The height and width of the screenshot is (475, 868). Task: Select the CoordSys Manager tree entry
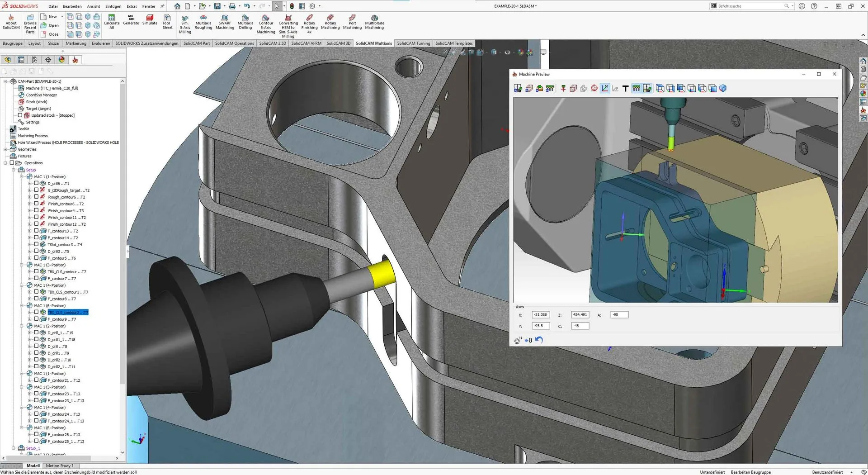click(x=41, y=95)
